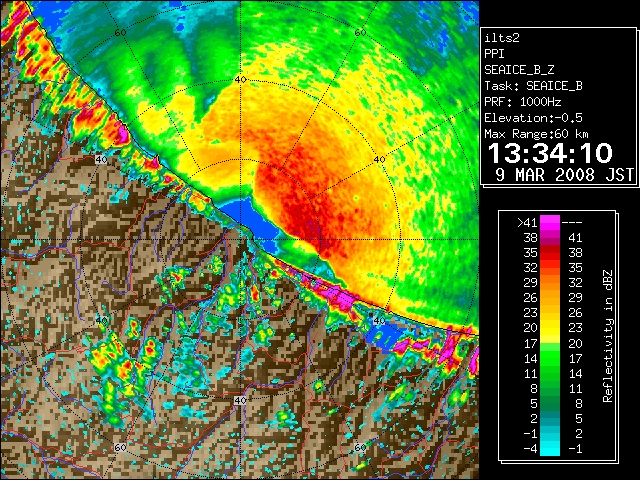Click the "41" label right of color bar
640x480 pixels.
(575, 238)
